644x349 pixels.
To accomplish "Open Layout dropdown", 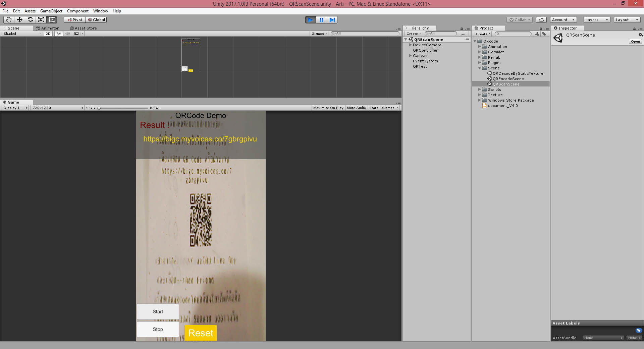I will pyautogui.click(x=627, y=20).
